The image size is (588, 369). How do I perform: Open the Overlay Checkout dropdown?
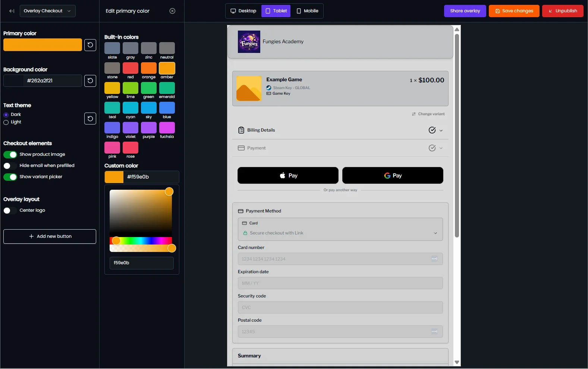pyautogui.click(x=47, y=11)
